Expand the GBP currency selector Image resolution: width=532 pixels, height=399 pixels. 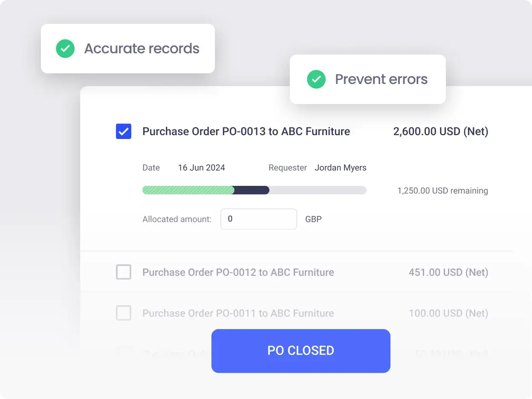[313, 219]
